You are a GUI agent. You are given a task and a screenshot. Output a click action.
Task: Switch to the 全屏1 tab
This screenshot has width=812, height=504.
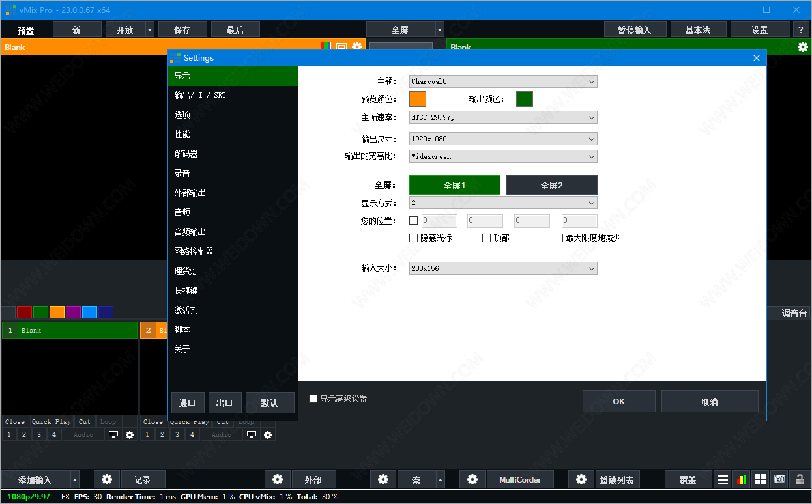455,185
